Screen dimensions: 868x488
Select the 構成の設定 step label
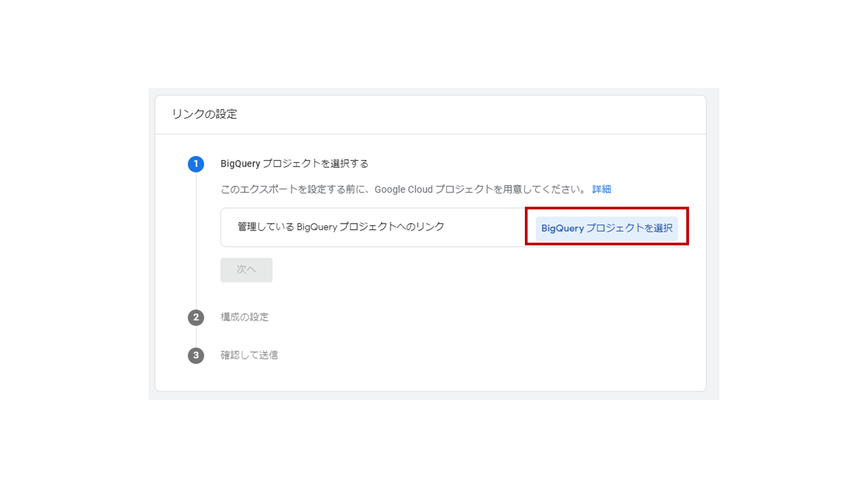coord(245,317)
